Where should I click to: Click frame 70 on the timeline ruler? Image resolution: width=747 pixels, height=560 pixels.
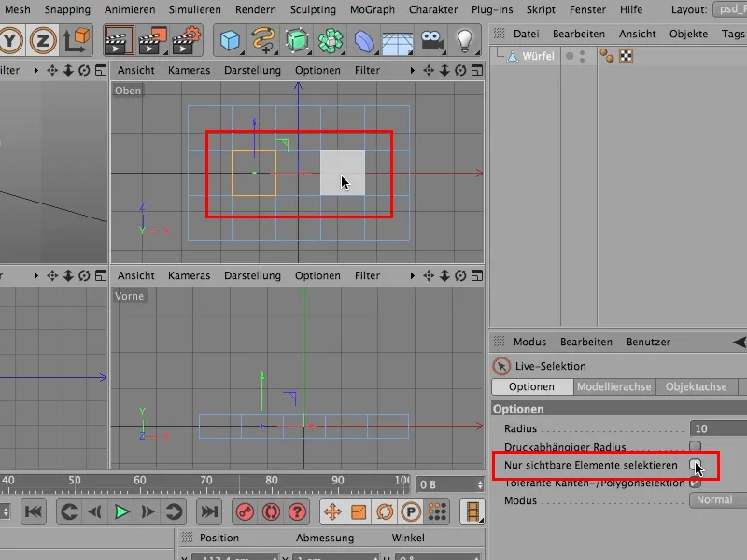(x=205, y=481)
